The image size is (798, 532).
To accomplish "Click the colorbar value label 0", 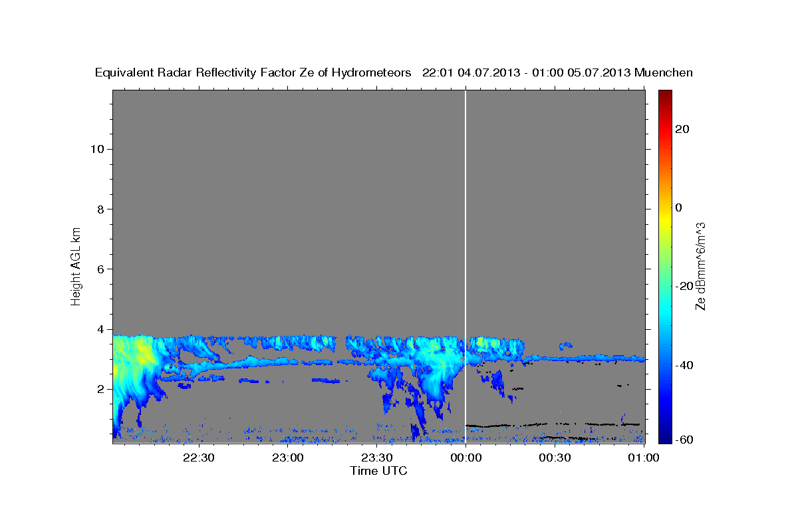I will click(x=680, y=207).
